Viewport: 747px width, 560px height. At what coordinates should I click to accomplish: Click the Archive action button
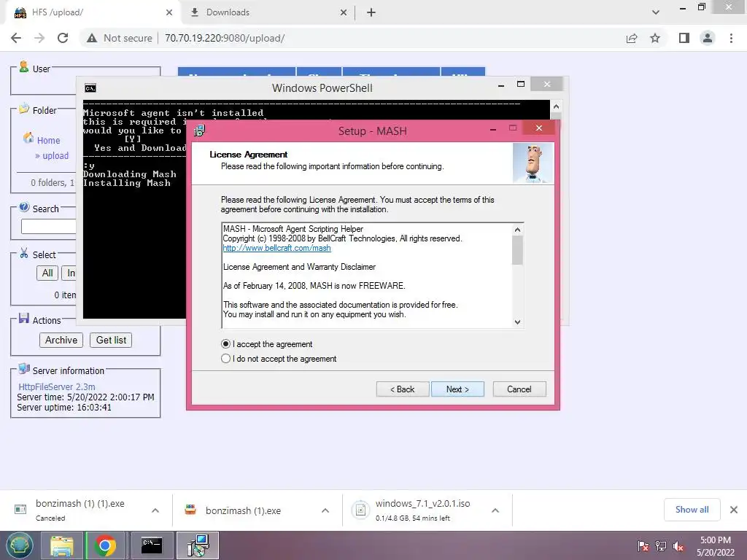click(61, 340)
